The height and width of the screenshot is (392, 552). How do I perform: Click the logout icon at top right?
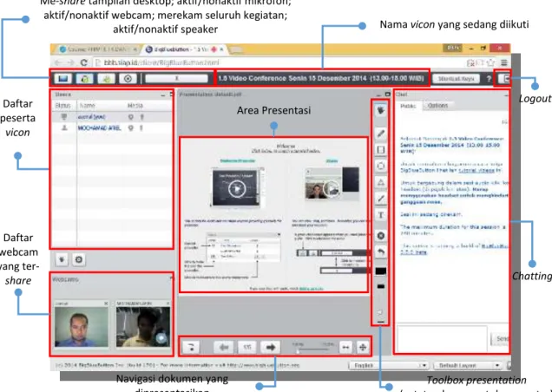click(x=504, y=78)
